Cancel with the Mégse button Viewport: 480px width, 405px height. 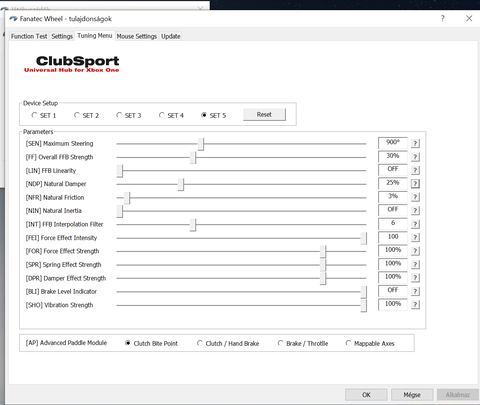point(412,395)
